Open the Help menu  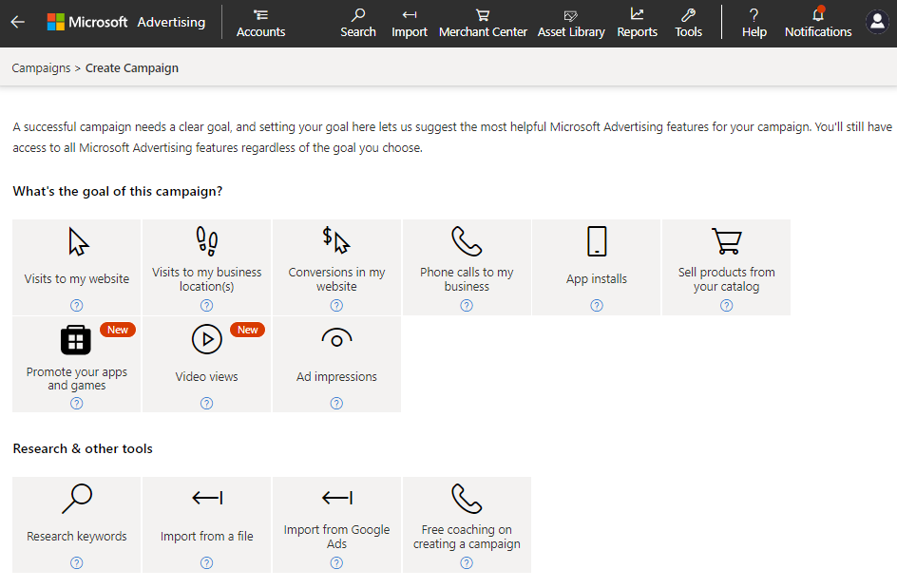tap(754, 23)
